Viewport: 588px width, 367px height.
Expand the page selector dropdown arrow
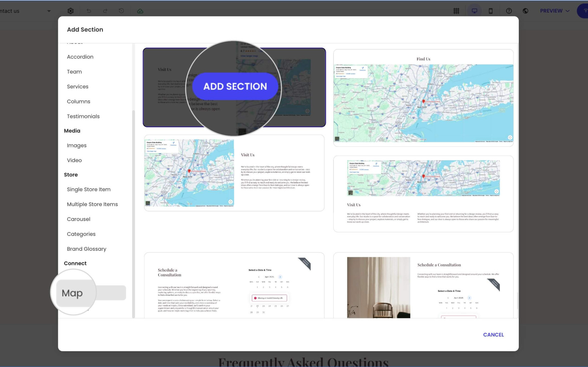click(x=49, y=11)
